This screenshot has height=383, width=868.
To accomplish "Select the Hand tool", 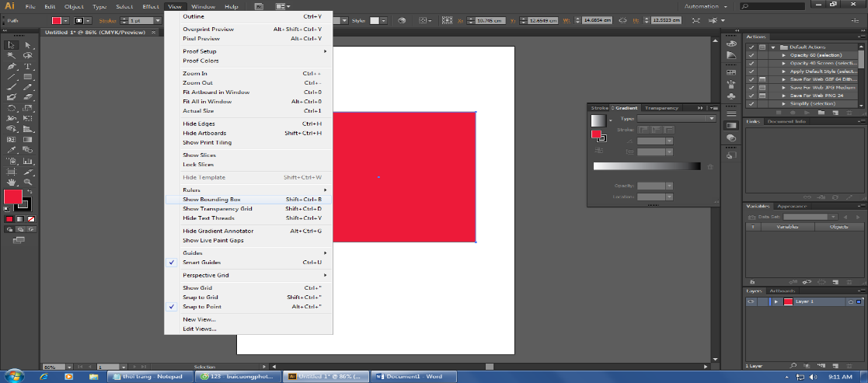I will pos(11,182).
